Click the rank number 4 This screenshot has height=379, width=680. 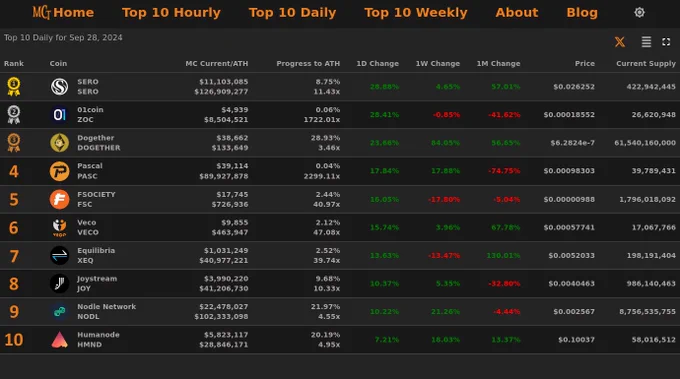pos(14,171)
